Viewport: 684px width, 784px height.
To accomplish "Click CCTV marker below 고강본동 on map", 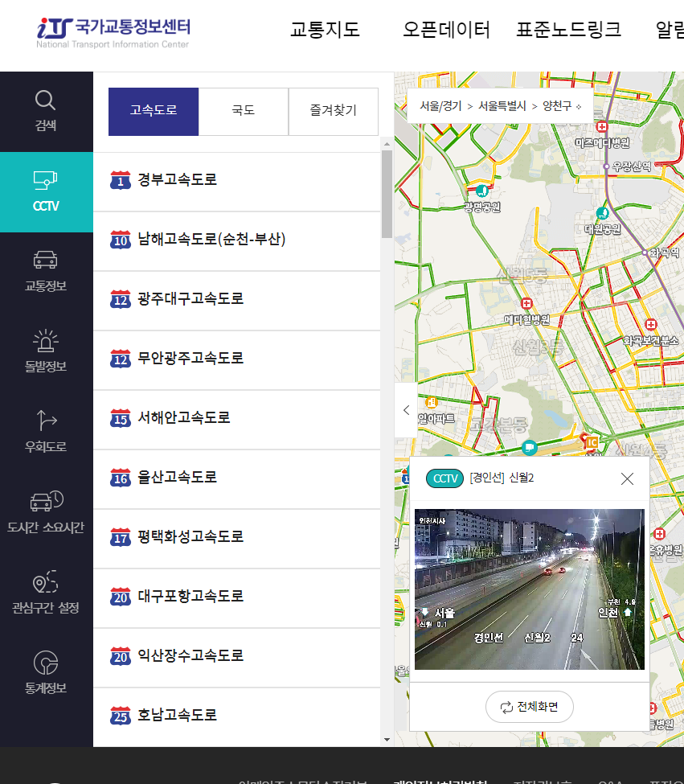I will pyautogui.click(x=530, y=447).
